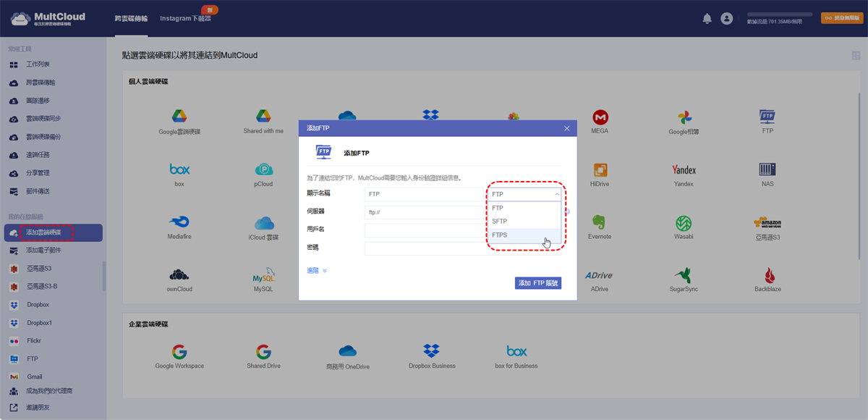868x420 pixels.
Task: Select the HiDrive service icon
Action: [600, 169]
